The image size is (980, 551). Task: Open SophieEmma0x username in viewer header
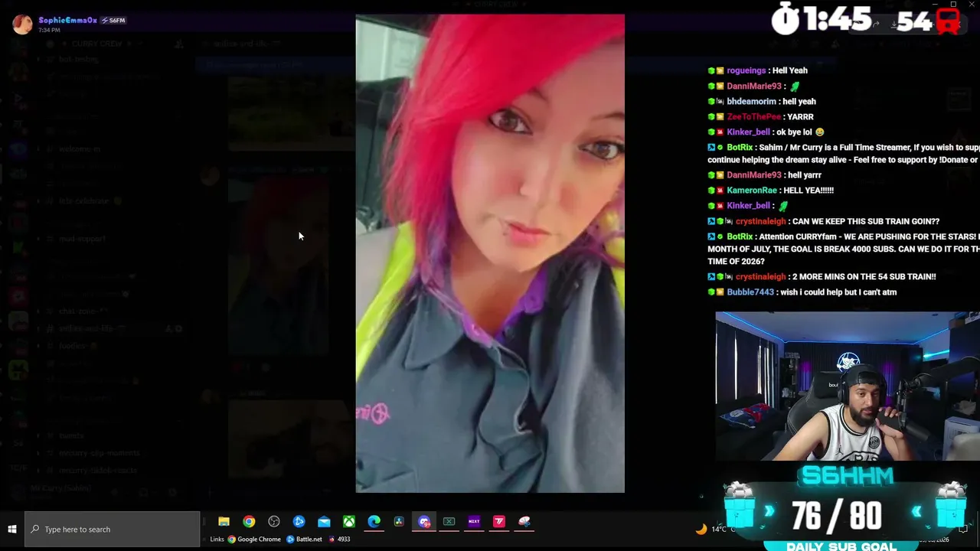(67, 20)
